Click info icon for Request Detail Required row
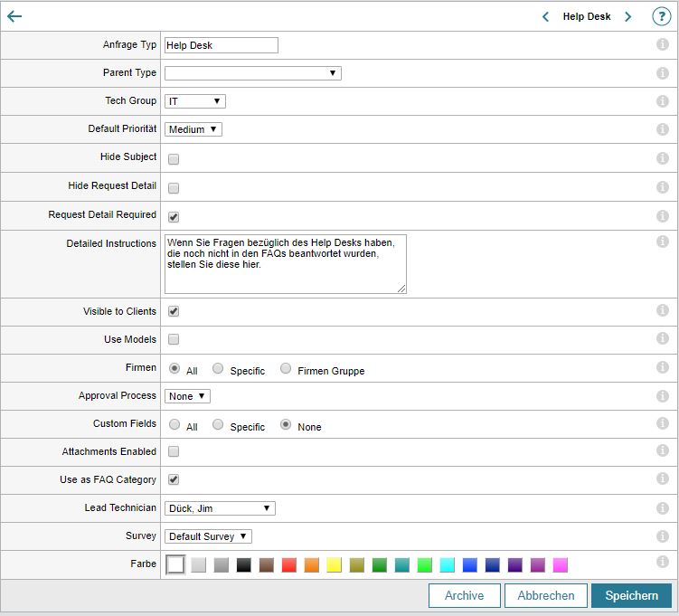This screenshot has width=679, height=616. coord(663,215)
